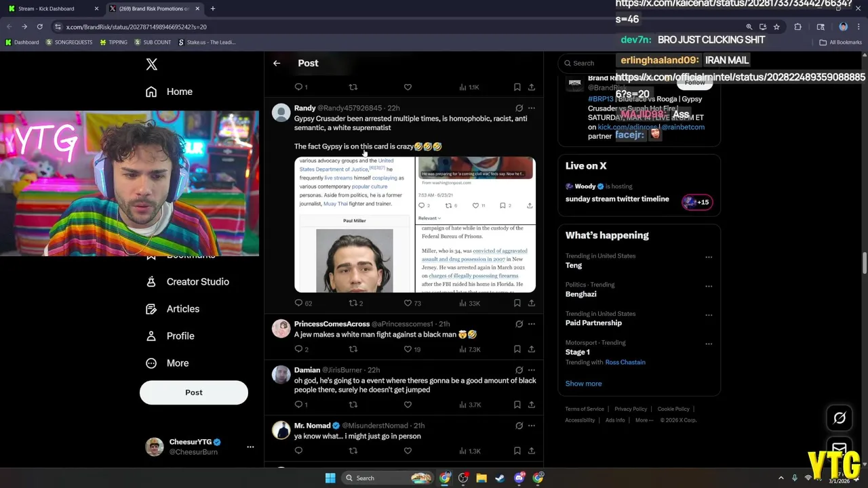Open SUB COUNT bookmark
The height and width of the screenshot is (488, 868).
click(x=153, y=42)
